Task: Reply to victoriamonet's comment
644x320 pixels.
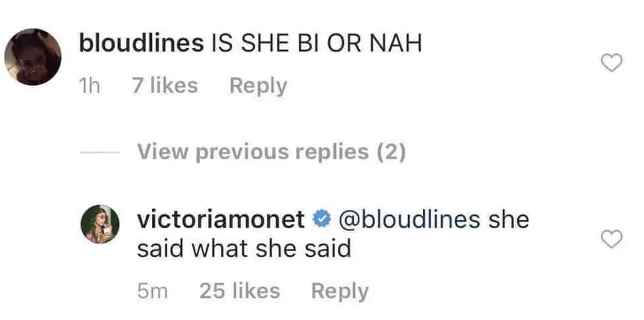Action: 340,291
